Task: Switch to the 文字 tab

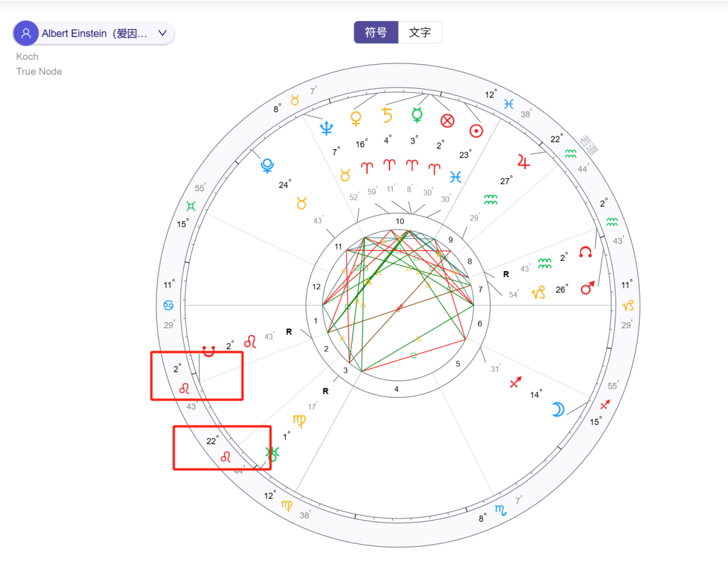Action: pos(420,32)
